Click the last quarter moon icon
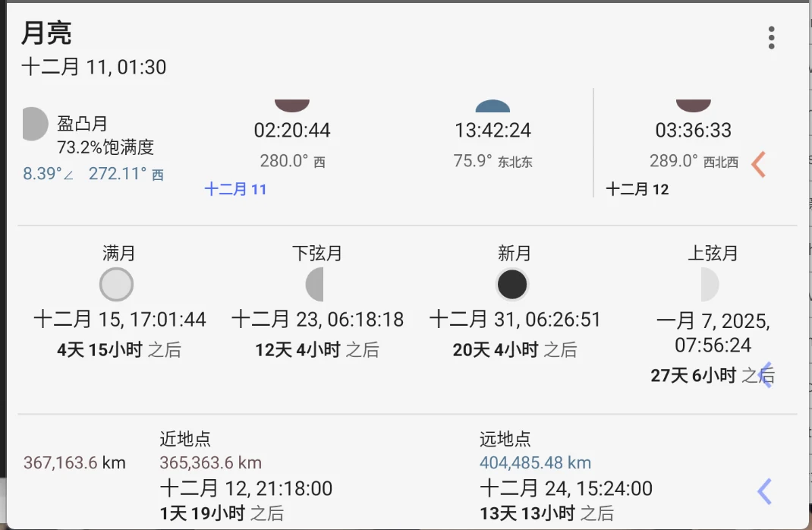Viewport: 812px width, 530px height. [315, 285]
